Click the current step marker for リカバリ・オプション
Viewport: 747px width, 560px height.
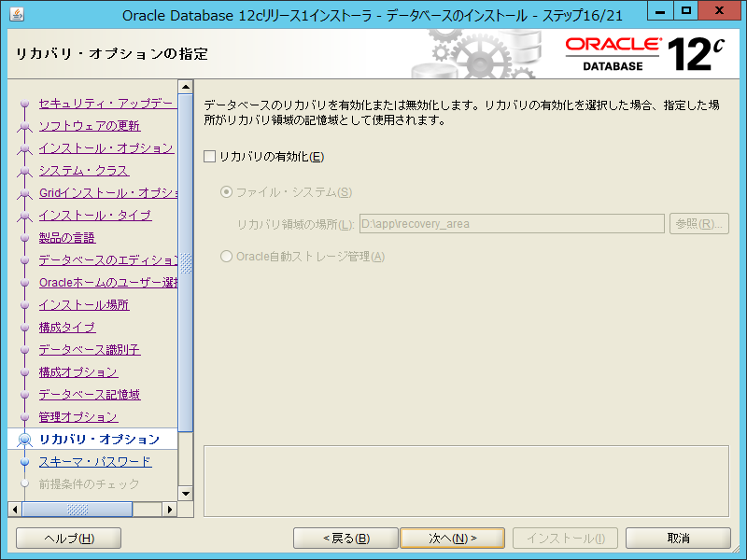coord(25,440)
